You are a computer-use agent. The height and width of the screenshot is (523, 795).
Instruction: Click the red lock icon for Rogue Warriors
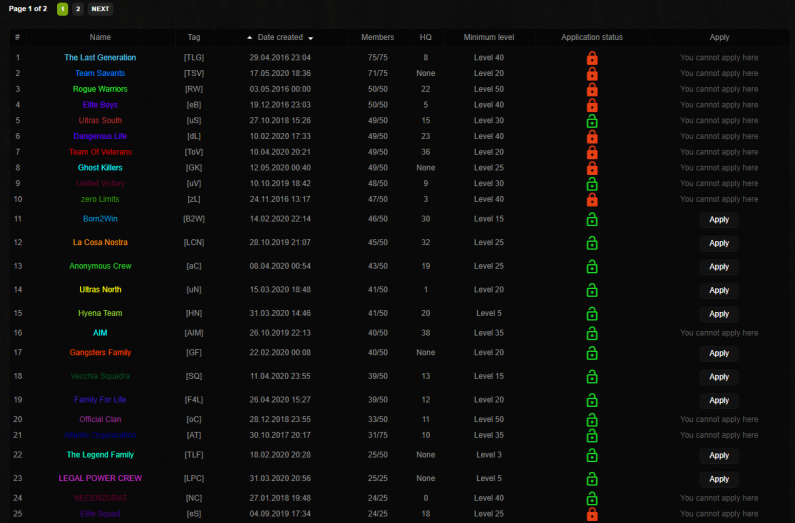click(x=592, y=89)
